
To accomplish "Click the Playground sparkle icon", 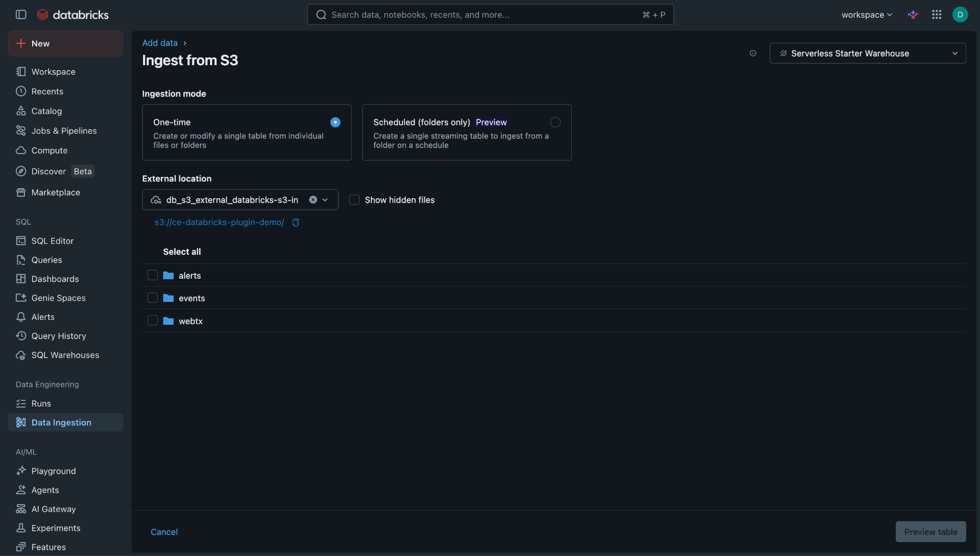I will pyautogui.click(x=21, y=471).
